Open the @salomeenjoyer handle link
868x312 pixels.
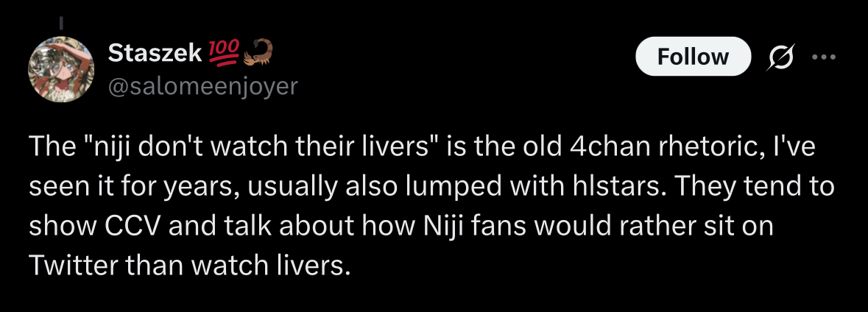[x=202, y=86]
